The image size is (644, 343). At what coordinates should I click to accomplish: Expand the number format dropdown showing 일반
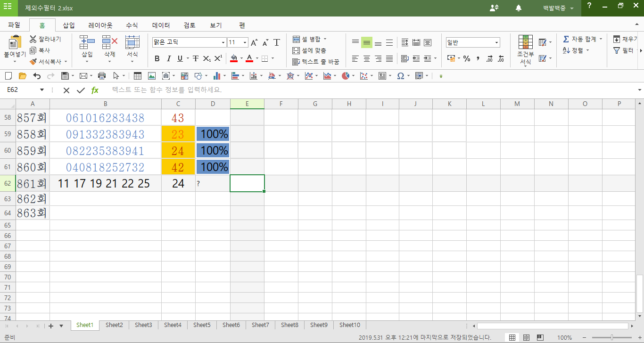[496, 43]
